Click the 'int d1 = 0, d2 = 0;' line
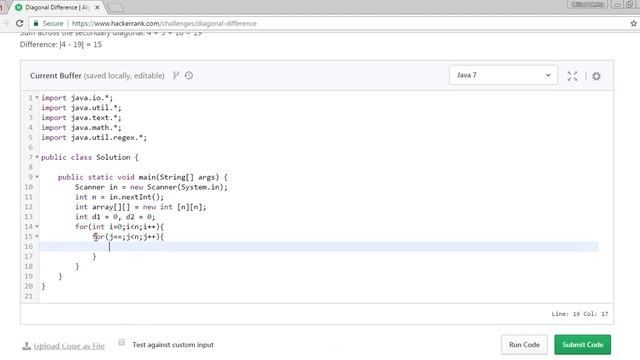 tap(115, 217)
